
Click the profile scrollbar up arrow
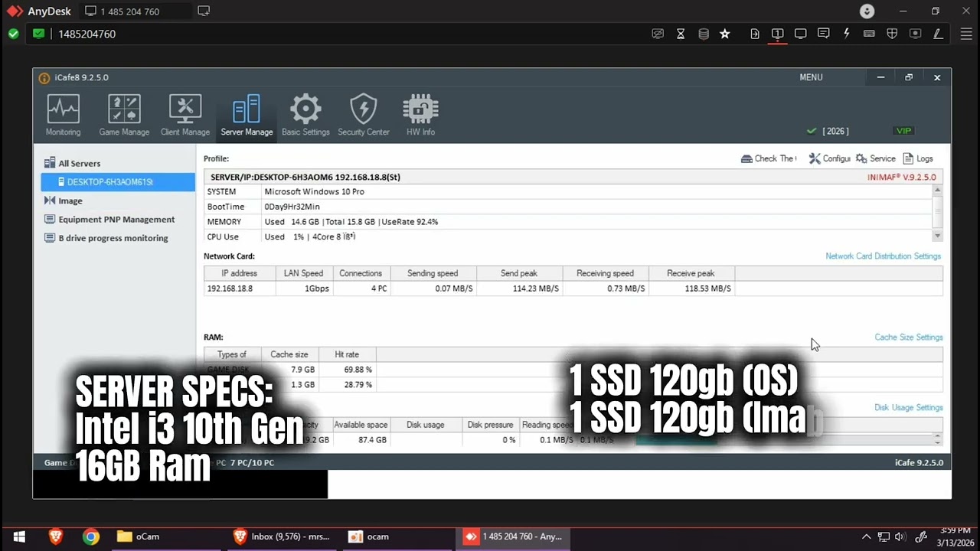[x=938, y=189]
